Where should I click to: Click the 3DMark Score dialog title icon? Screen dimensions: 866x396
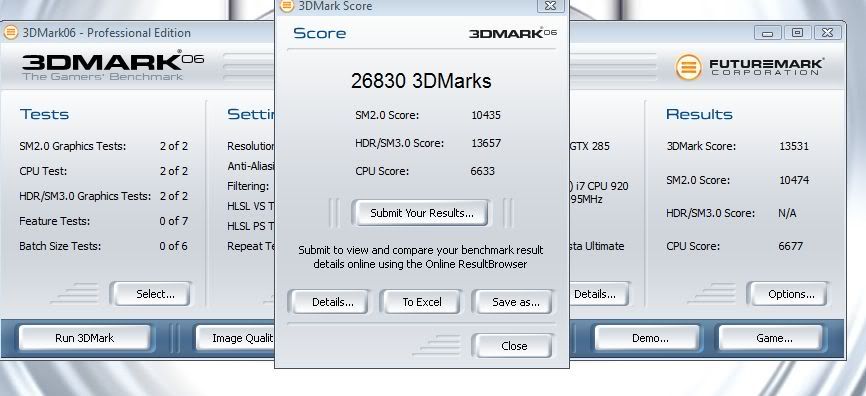point(287,6)
